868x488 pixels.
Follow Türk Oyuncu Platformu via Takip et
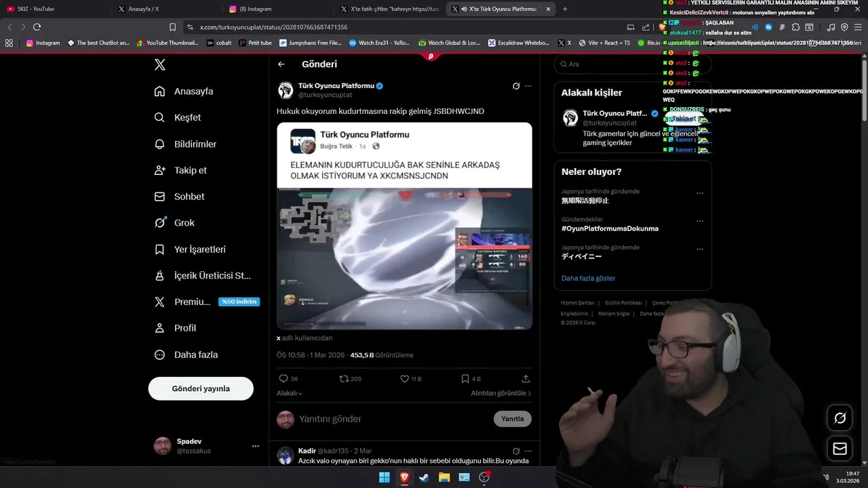[684, 119]
